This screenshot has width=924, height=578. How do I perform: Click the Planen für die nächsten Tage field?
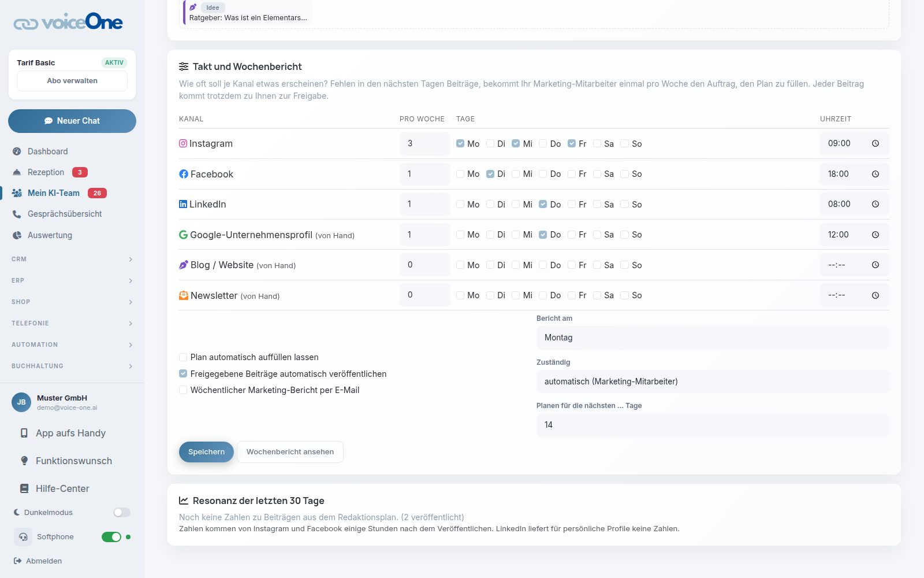(713, 425)
